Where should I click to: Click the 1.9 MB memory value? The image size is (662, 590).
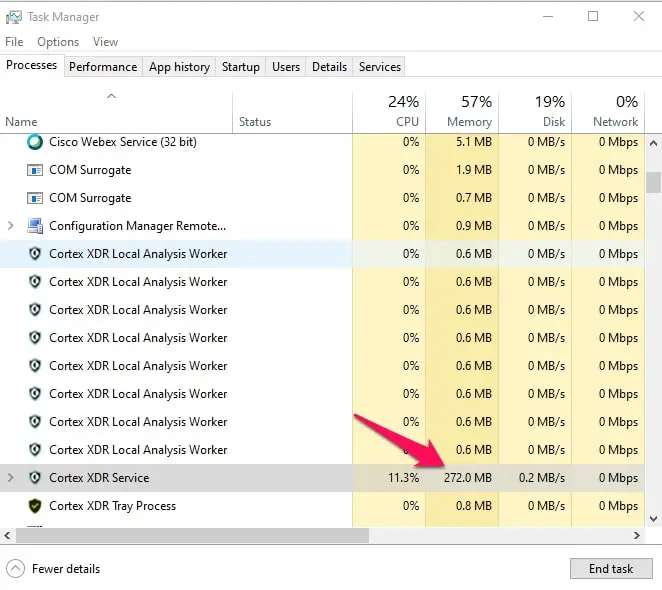[474, 170]
